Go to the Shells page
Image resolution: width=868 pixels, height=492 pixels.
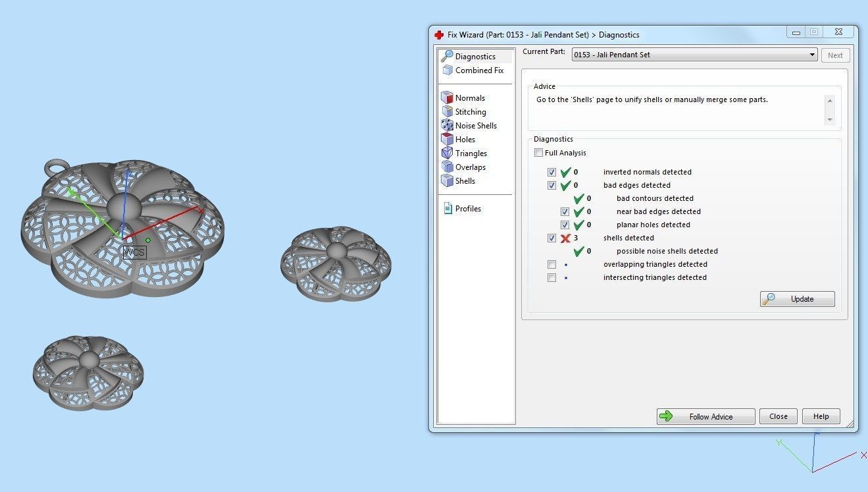pyautogui.click(x=465, y=181)
